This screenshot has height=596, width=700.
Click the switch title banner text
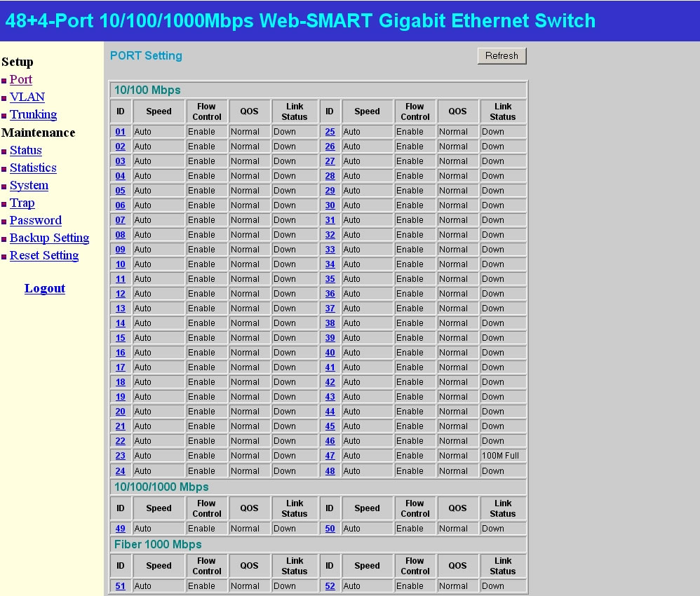point(300,21)
